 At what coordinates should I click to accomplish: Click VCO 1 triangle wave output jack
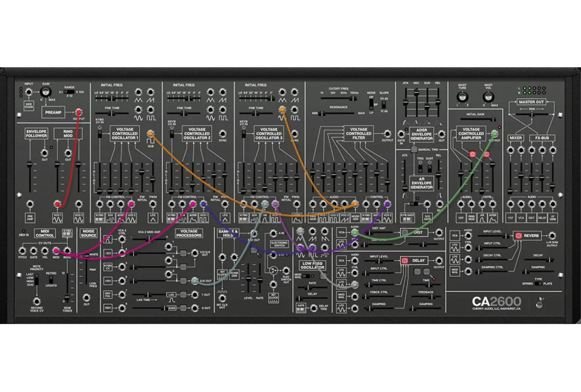coord(139,92)
